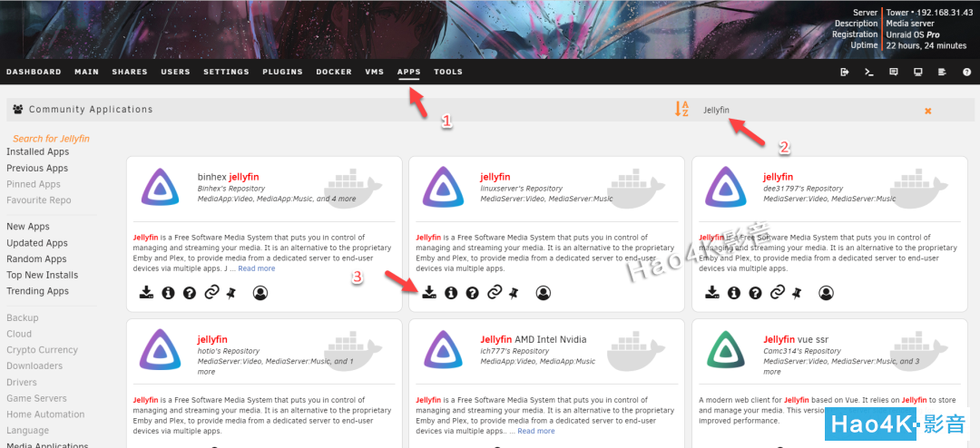Go to the Plugins tab

(282, 72)
